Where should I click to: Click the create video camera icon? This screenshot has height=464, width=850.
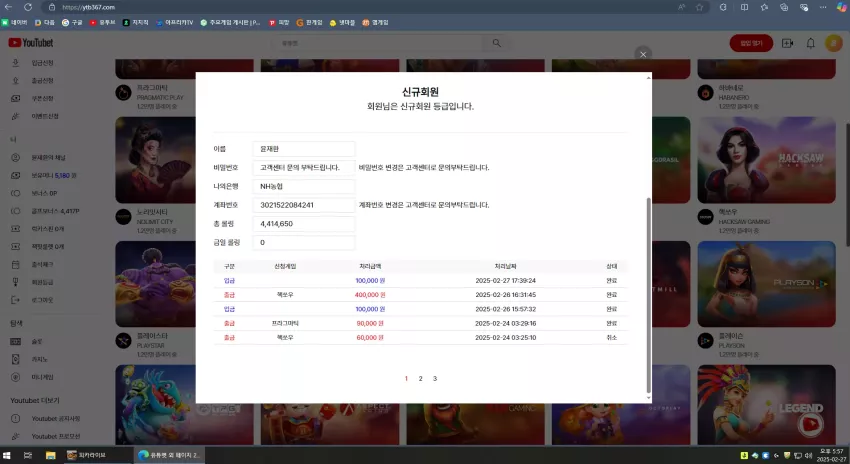pos(787,43)
